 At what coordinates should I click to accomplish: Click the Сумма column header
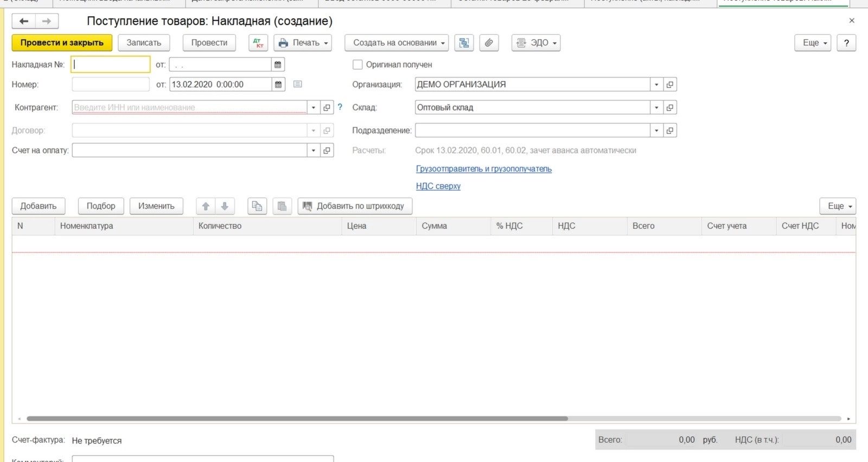[x=454, y=226]
